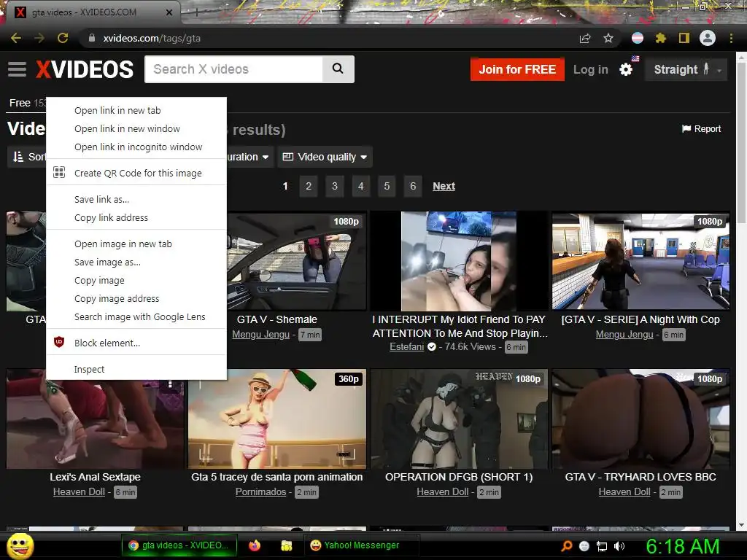
Task: Select Open link in new tab
Action: [136, 111]
